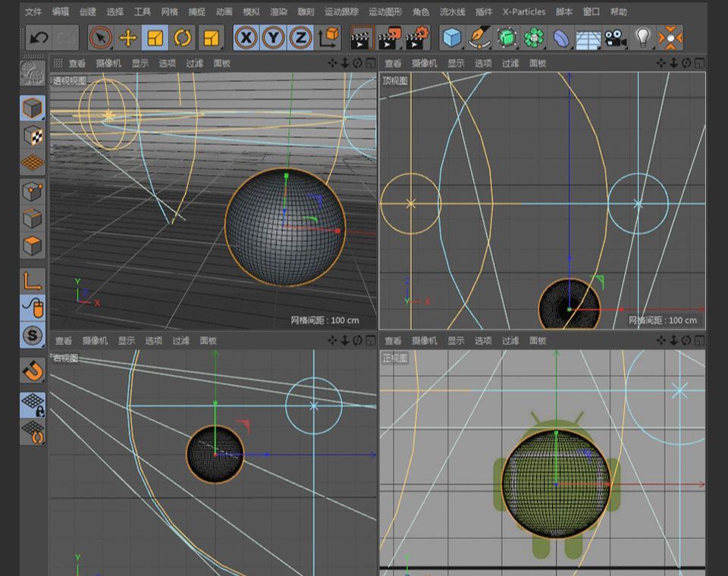Switch to Polygons mode
Image resolution: width=728 pixels, height=576 pixels.
pyautogui.click(x=33, y=246)
